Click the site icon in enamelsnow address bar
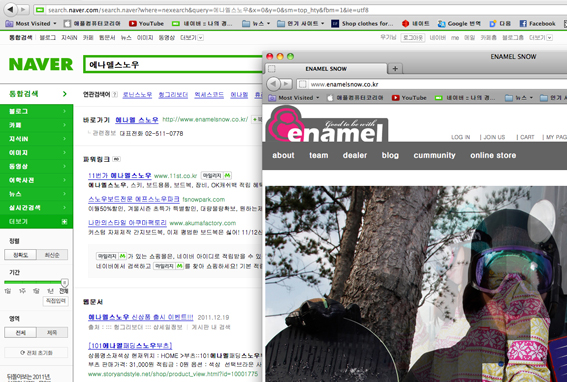Image resolution: width=567 pixels, height=382 pixels. 303,84
